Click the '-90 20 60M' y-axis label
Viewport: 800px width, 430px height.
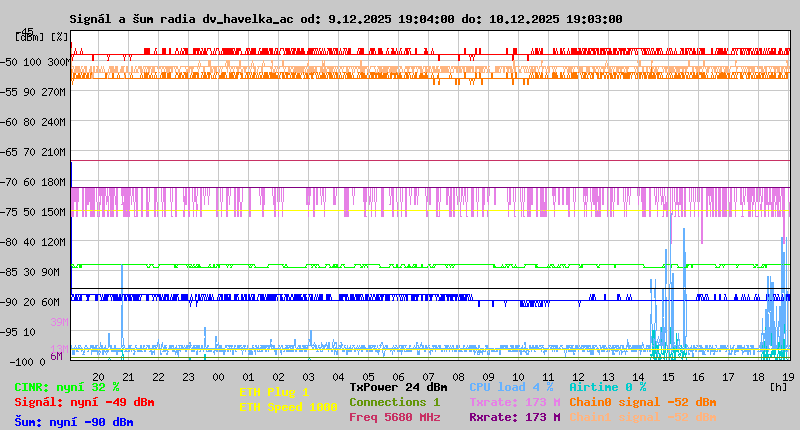click(x=30, y=302)
